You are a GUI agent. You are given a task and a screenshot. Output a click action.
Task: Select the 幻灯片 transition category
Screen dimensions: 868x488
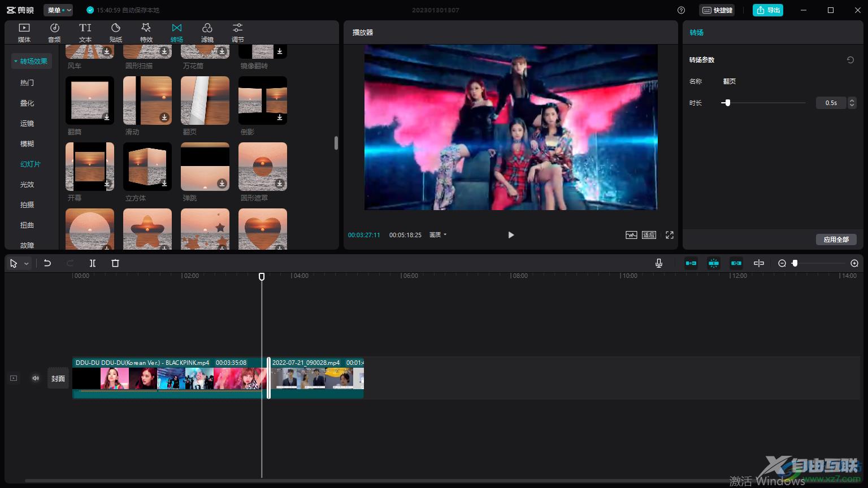[31, 164]
